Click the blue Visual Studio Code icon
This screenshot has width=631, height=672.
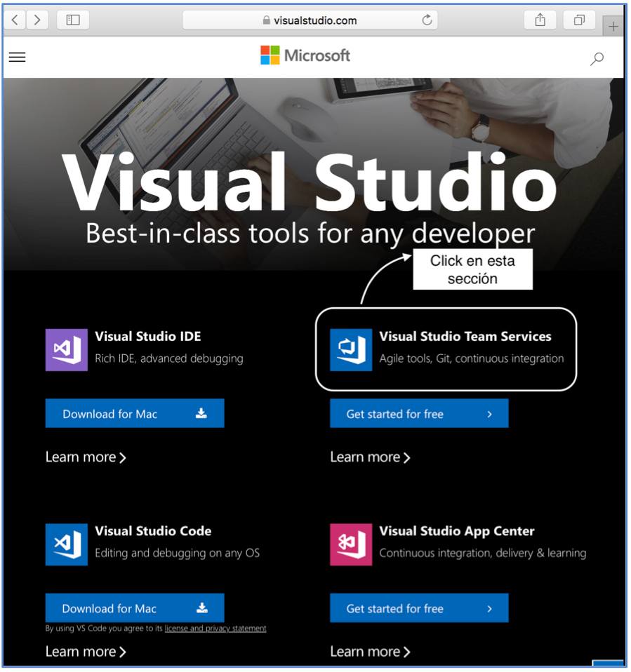pos(67,544)
